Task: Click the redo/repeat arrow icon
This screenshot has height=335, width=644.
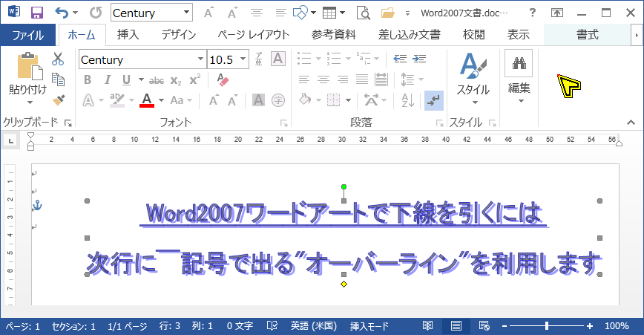Action: (x=96, y=13)
